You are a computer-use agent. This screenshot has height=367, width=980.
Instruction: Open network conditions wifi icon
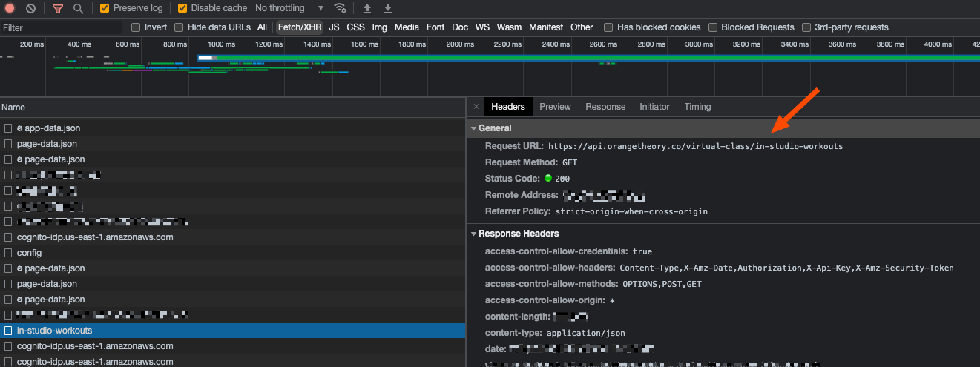pyautogui.click(x=341, y=8)
